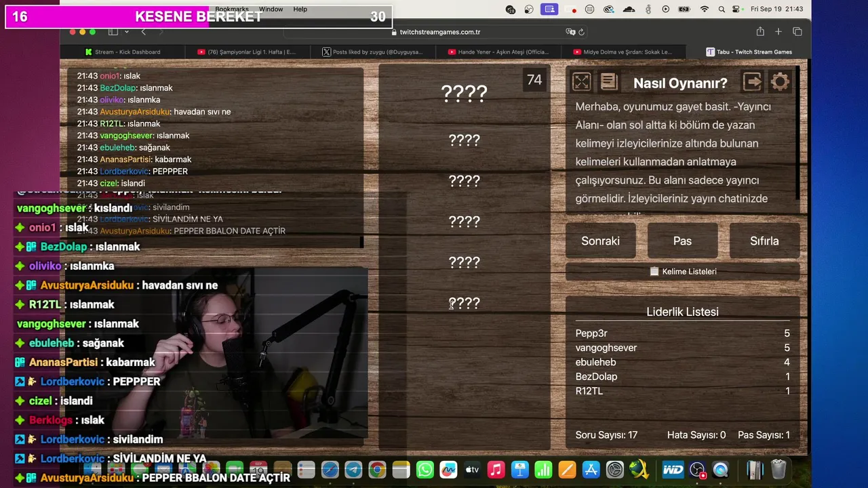Viewport: 868px width, 488px height.
Task: Click the translate icon in address bar
Action: point(570,32)
